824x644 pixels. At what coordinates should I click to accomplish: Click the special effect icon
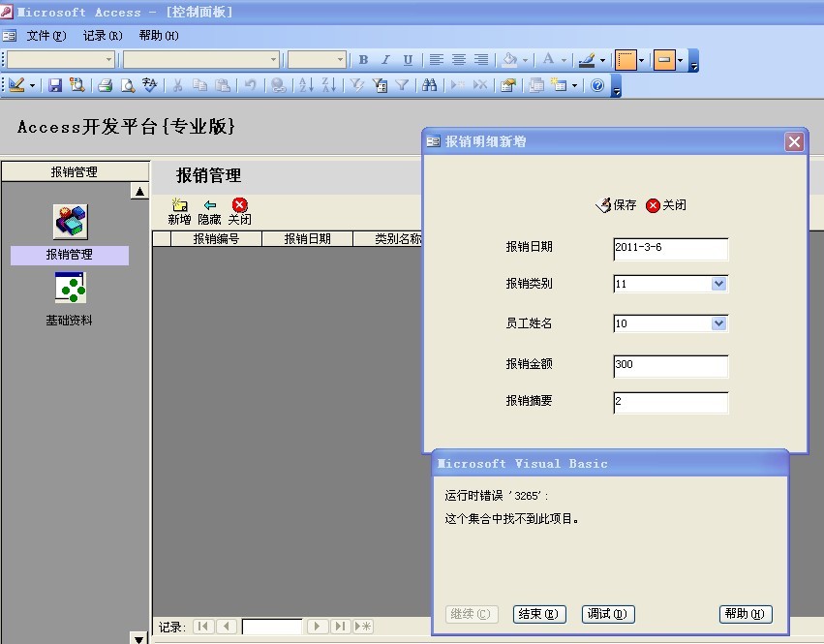(664, 60)
